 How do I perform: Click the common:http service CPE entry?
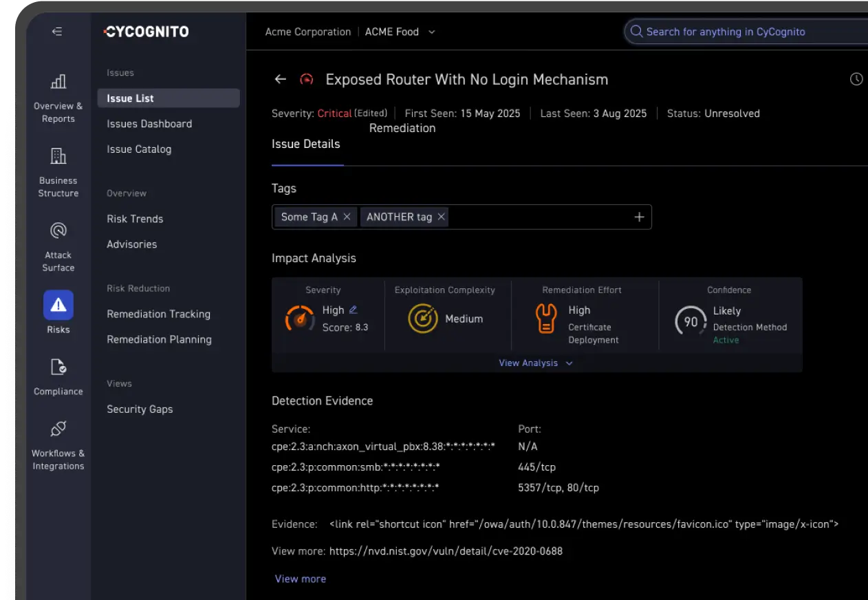point(356,488)
